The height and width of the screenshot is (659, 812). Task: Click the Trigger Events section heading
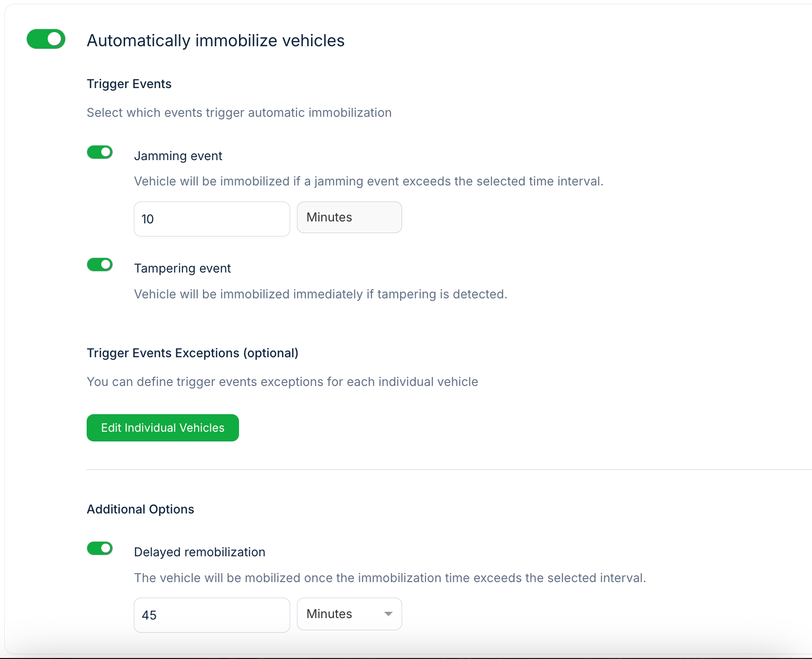click(x=129, y=84)
